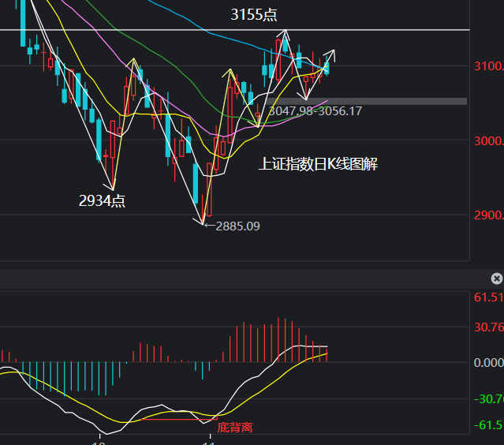Click the 3047.98-3056.17 gap range label
The height and width of the screenshot is (445, 504).
(x=315, y=111)
